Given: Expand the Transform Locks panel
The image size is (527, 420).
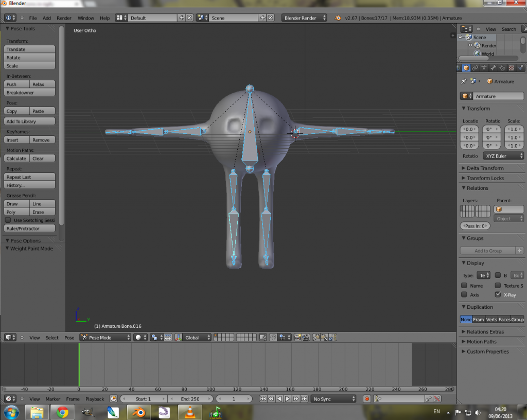Looking at the screenshot, I should click(x=485, y=178).
